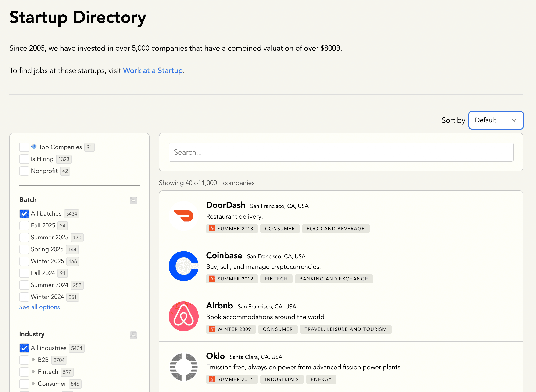Click the See all options link

coord(39,307)
